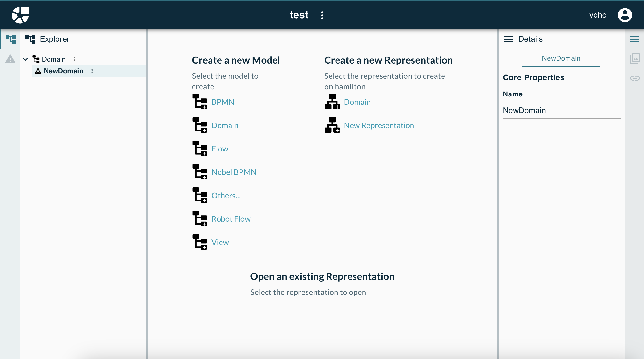Expand the application menu kebab icon
The image size is (644, 359).
(322, 15)
